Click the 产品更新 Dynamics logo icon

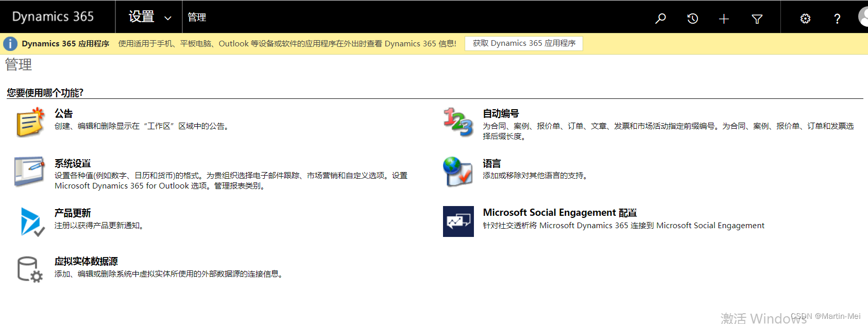click(32, 221)
